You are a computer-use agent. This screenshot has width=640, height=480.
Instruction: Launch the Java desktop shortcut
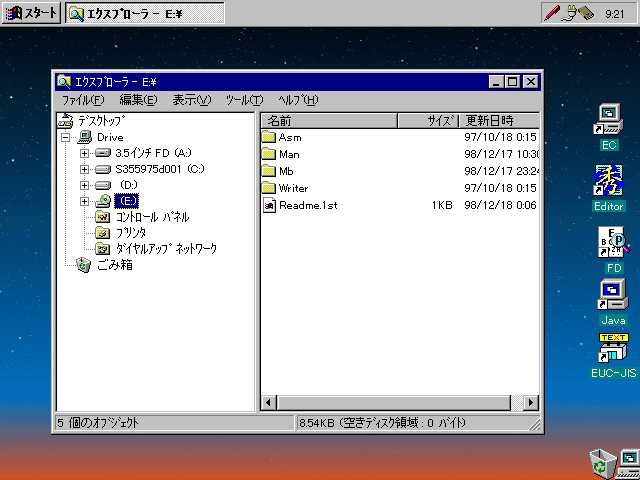coord(613,295)
